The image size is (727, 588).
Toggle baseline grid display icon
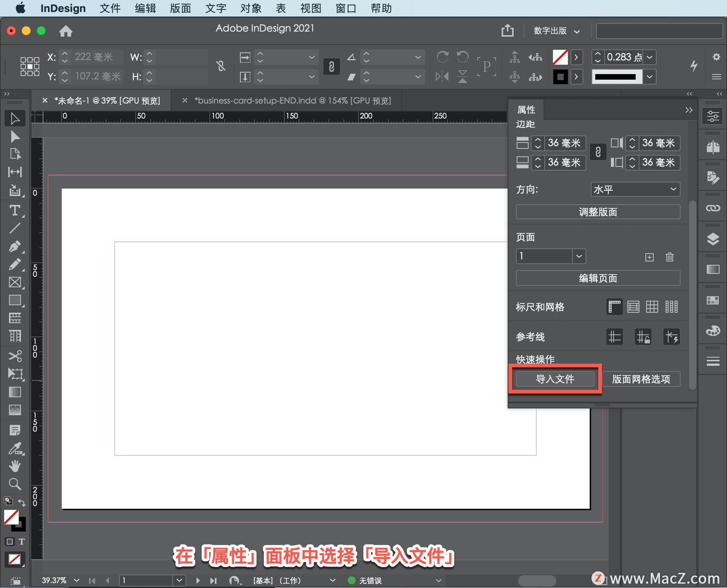point(633,306)
